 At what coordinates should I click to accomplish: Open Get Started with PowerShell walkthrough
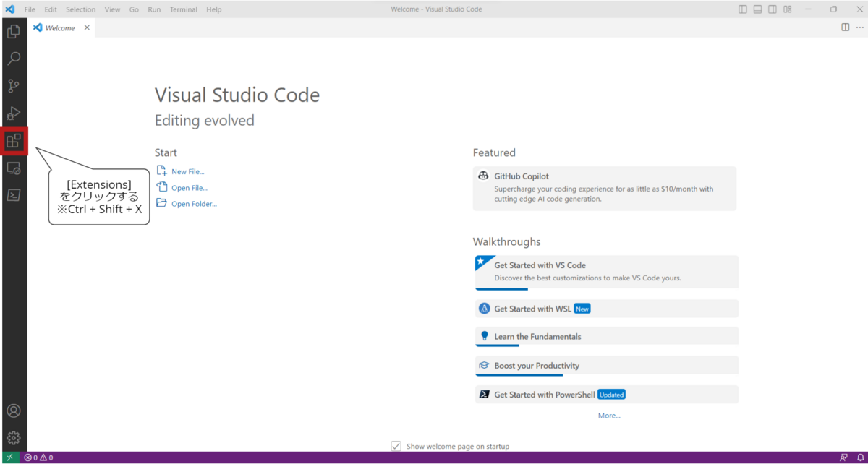[x=607, y=395]
